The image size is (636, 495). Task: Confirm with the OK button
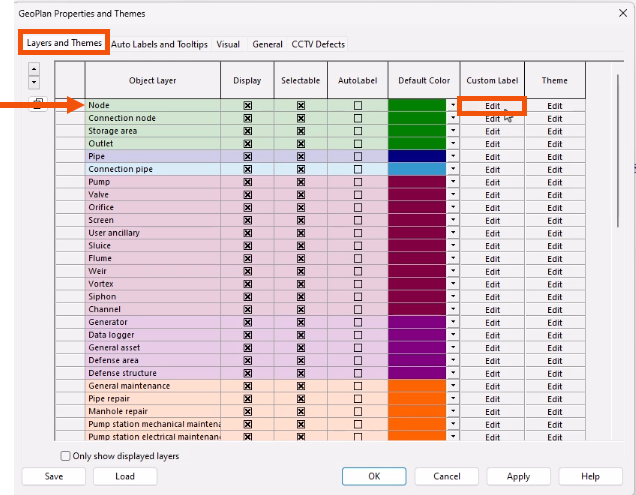pos(374,476)
